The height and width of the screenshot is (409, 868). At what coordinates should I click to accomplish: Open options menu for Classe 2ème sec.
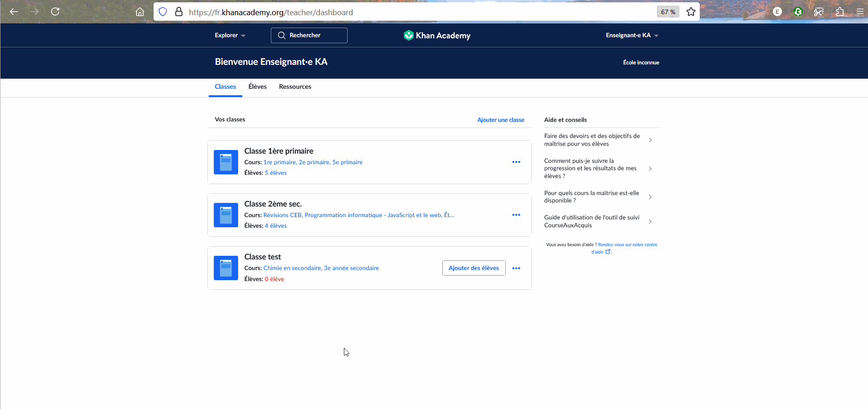[x=516, y=215]
